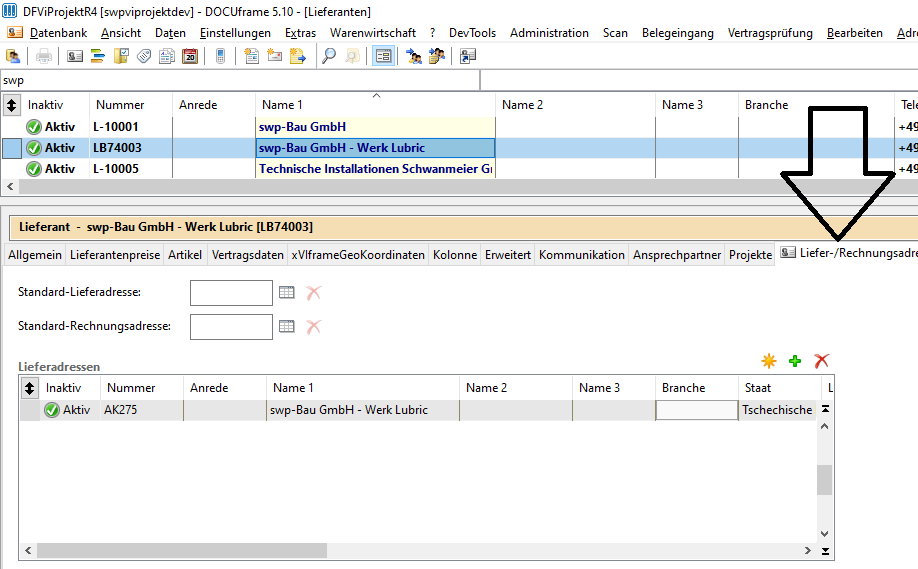Select the supplier row swp-Bau GmbH L-10001

(x=459, y=126)
